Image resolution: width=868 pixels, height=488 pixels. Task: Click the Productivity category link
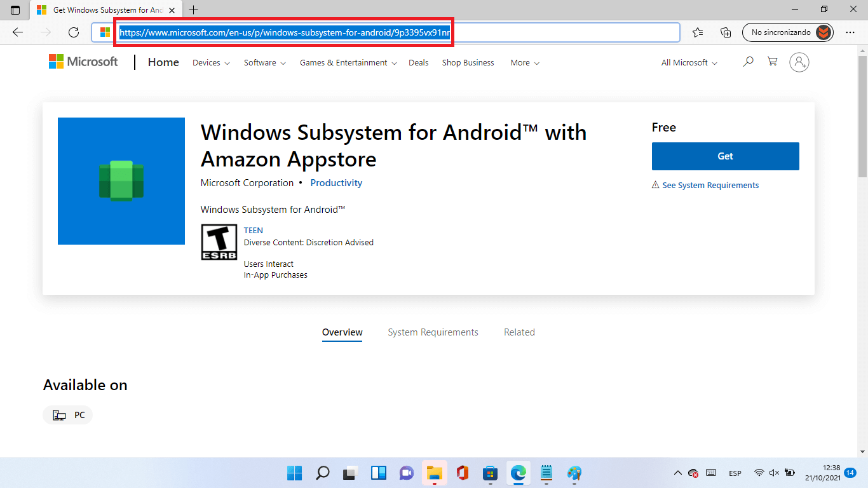[336, 183]
